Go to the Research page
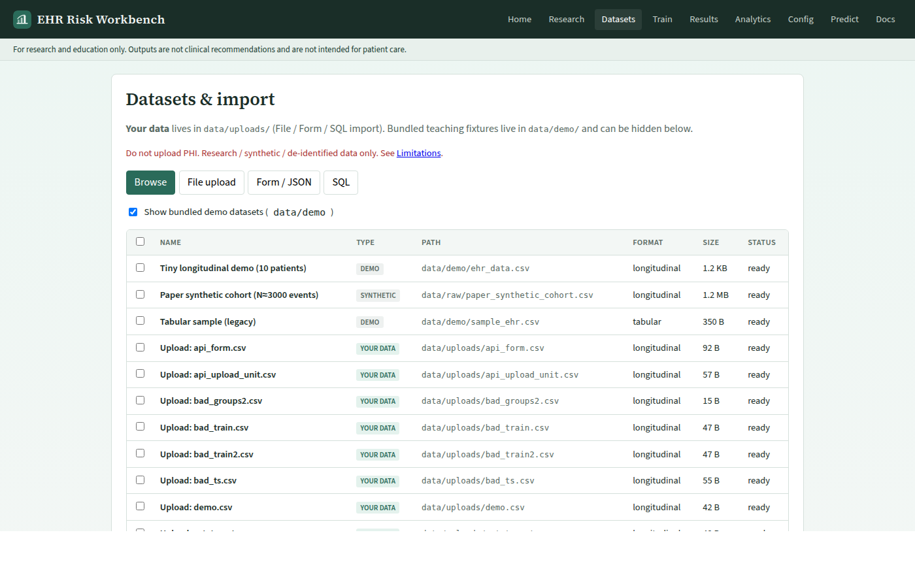Image resolution: width=915 pixels, height=588 pixels. 567,20
